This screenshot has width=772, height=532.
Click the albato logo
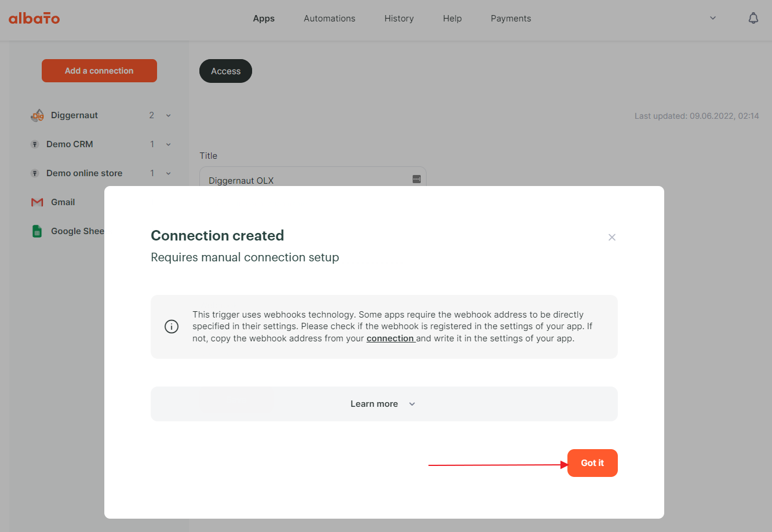coord(34,19)
